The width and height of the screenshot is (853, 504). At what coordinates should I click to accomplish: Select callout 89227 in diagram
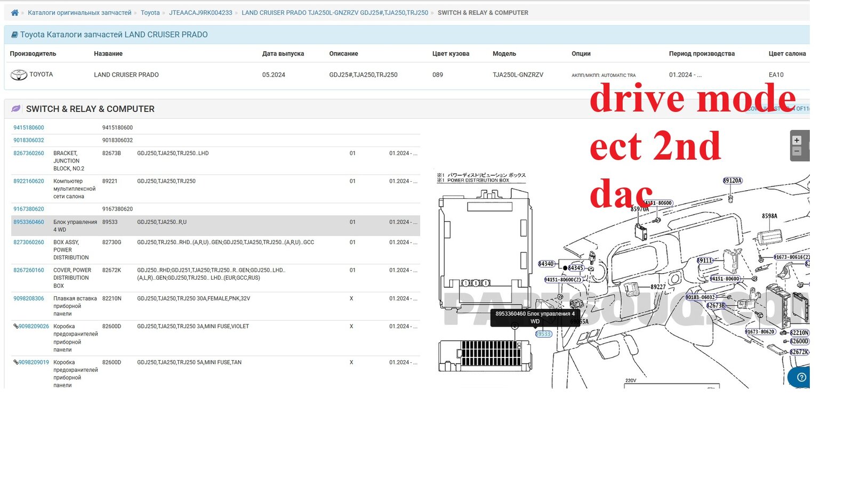pos(658,287)
